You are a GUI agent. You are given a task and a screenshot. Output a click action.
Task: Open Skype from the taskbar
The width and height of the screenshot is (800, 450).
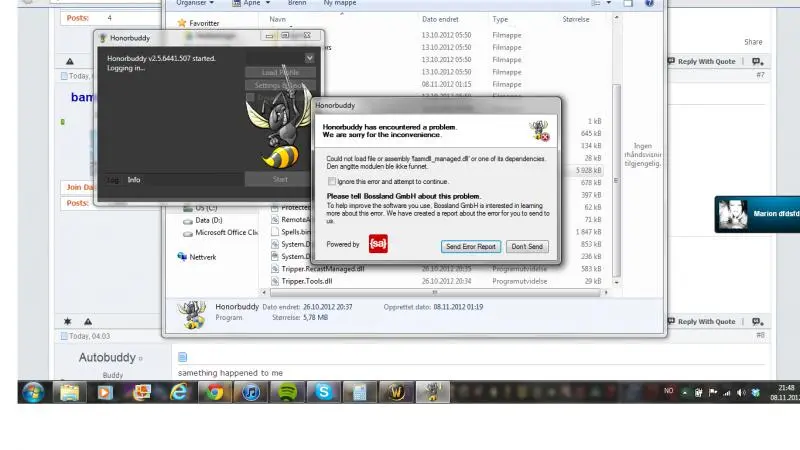[x=323, y=392]
